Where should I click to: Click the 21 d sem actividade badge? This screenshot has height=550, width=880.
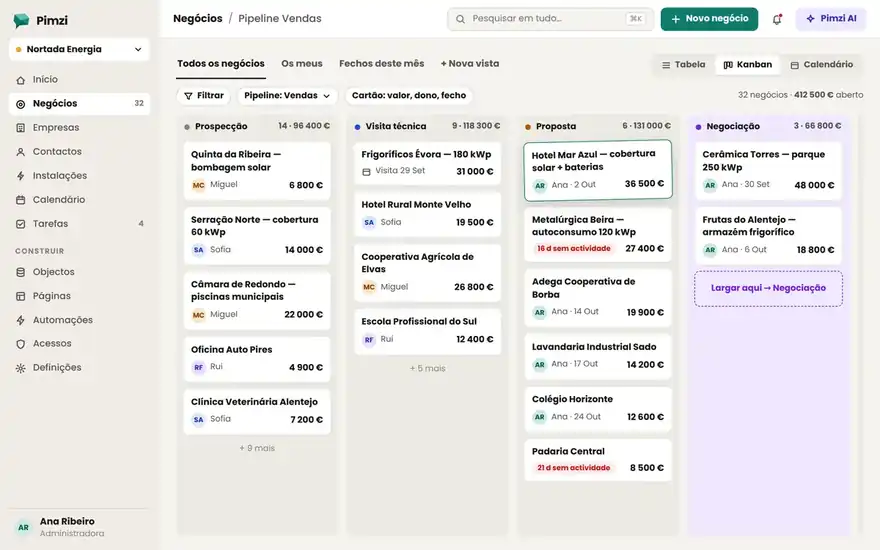point(573,468)
